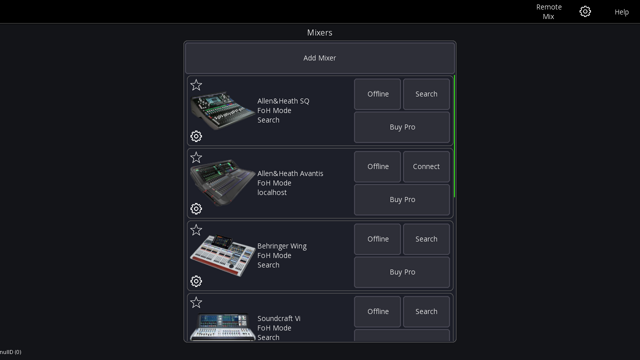
Task: Select the Allen&Heath SQ mixer image
Action: pyautogui.click(x=222, y=111)
